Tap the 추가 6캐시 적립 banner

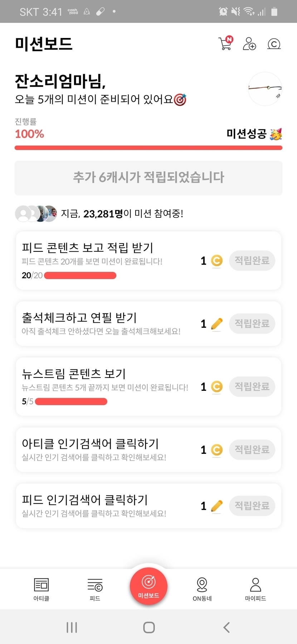point(148,178)
